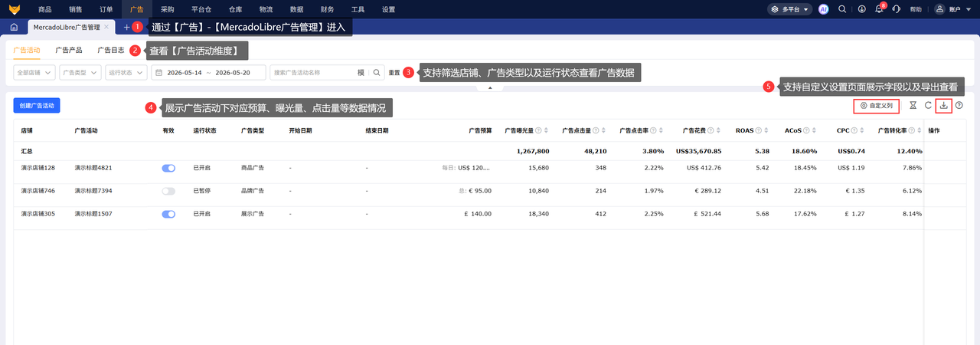Click the account avatar icon
The height and width of the screenshot is (345, 980).
click(x=940, y=9)
